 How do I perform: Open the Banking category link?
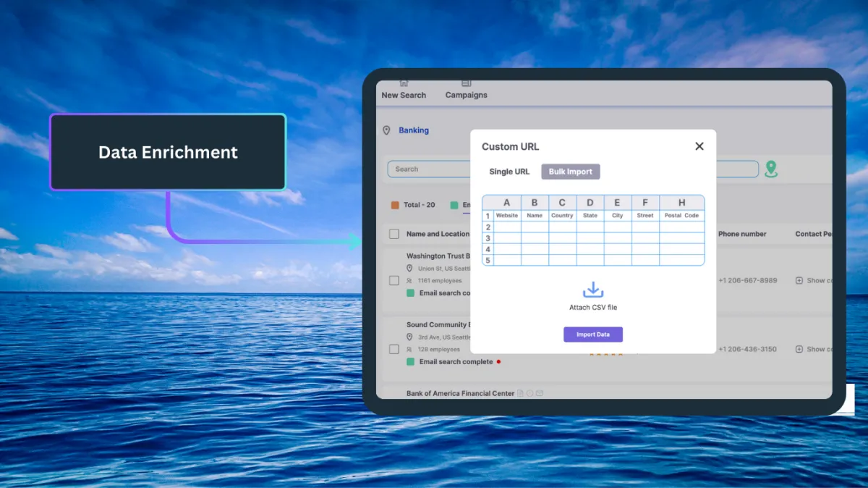[414, 130]
